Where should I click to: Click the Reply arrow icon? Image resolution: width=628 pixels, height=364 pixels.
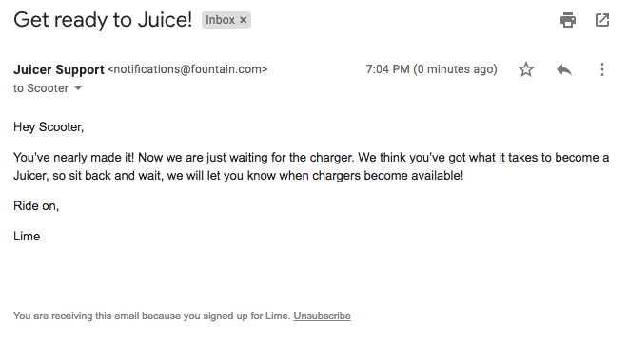pos(564,69)
